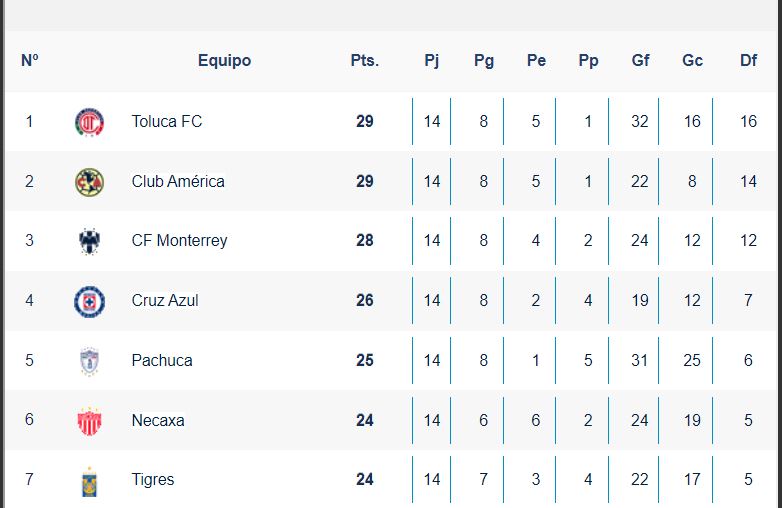Click the Club América crest icon
The image size is (782, 508).
click(x=89, y=182)
